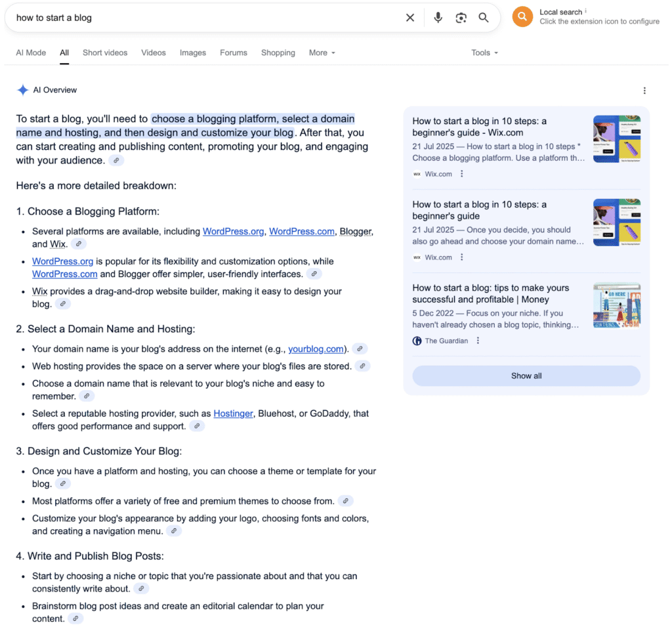
Task: Click the orange Local search extension icon
Action: click(x=522, y=16)
